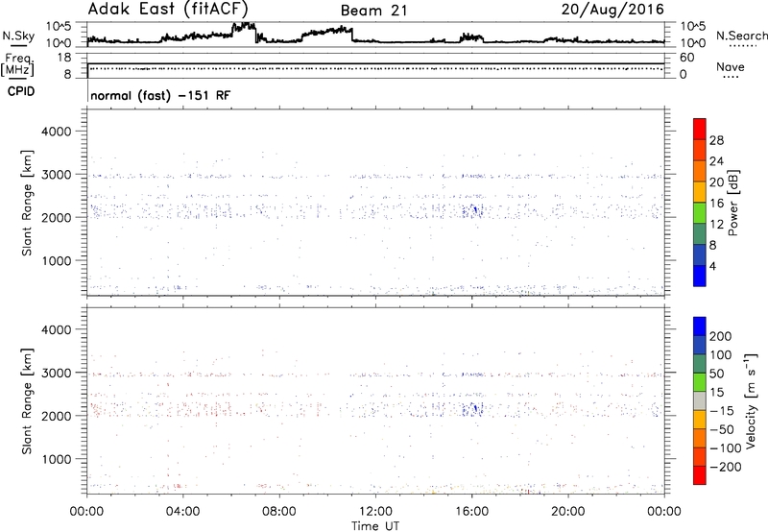The image size is (768, 532).
Task: Click the '16:00' time tick label
Action: [471, 512]
